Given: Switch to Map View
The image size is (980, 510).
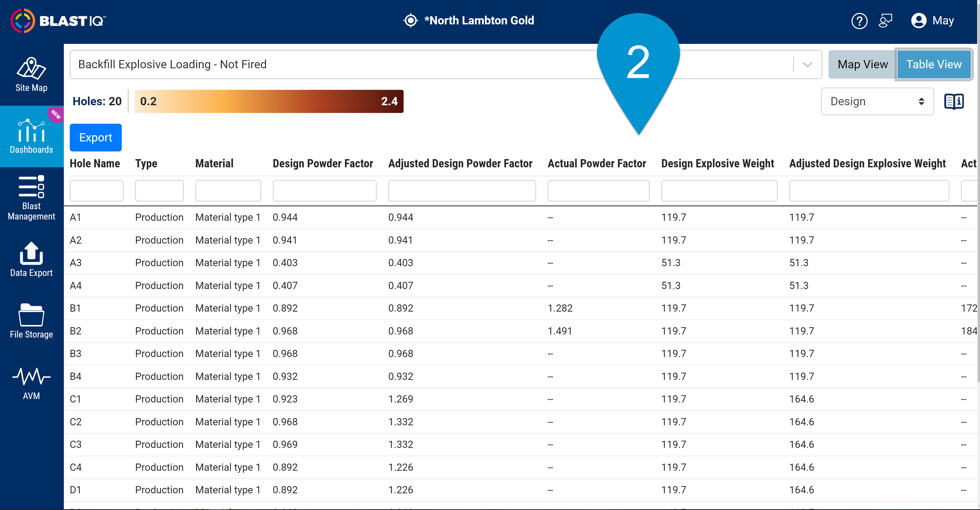Looking at the screenshot, I should [862, 64].
